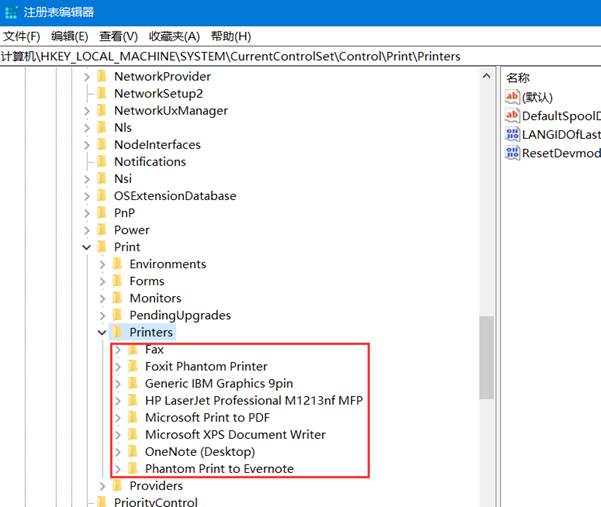Select the LANGIDOfLast value entry
Viewport: 601px width, 507px height.
[x=561, y=135]
